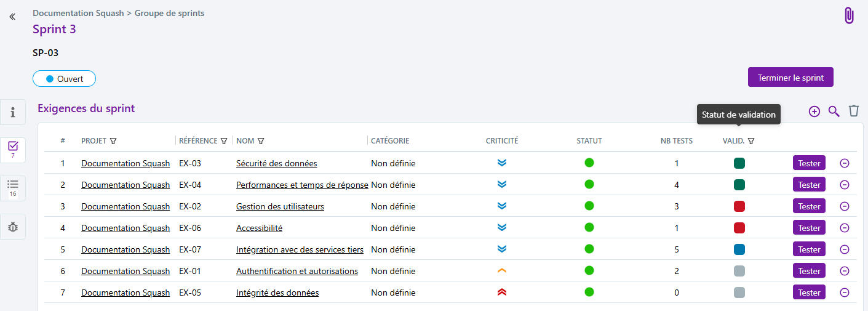
Task: Click Terminer le sprint button
Action: (x=790, y=78)
